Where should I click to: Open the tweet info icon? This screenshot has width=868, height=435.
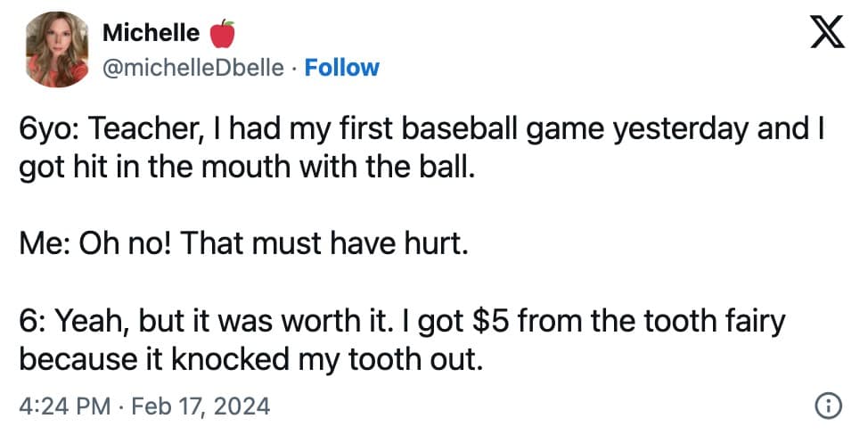click(828, 406)
